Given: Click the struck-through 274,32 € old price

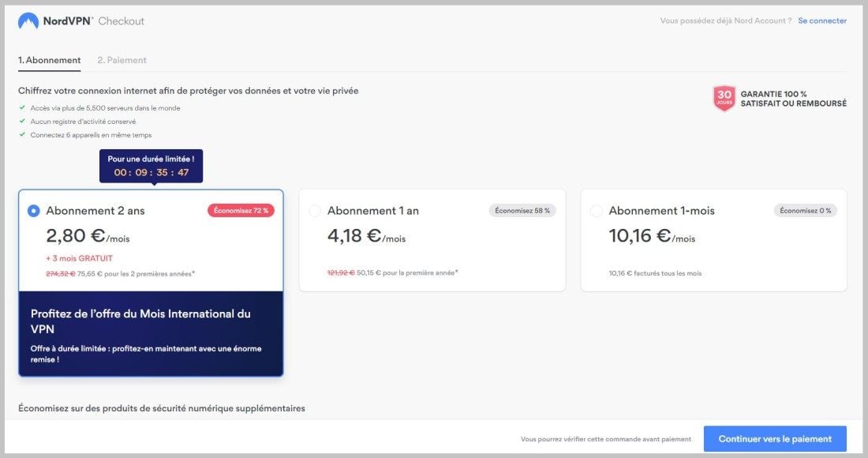Looking at the screenshot, I should [x=60, y=273].
